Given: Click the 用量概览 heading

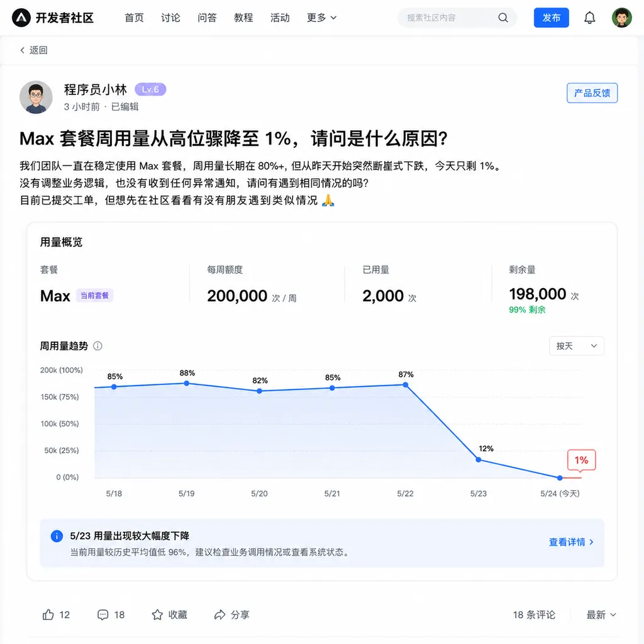Looking at the screenshot, I should pos(61,242).
